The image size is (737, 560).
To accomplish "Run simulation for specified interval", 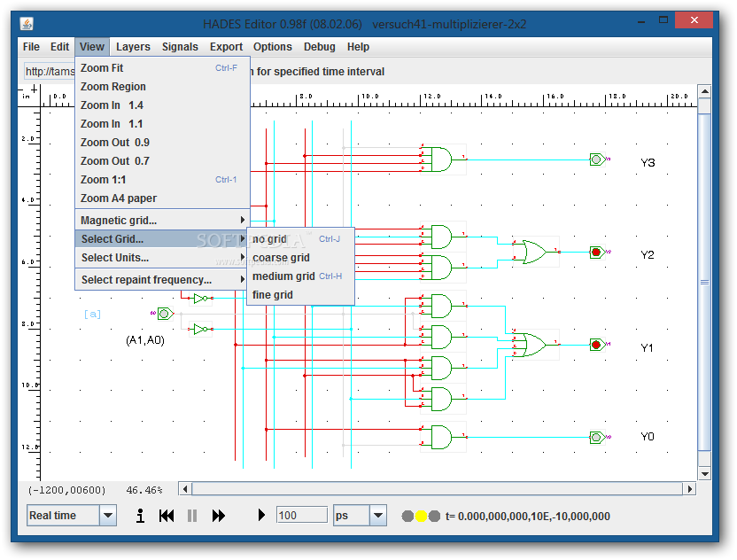I will pyautogui.click(x=261, y=516).
